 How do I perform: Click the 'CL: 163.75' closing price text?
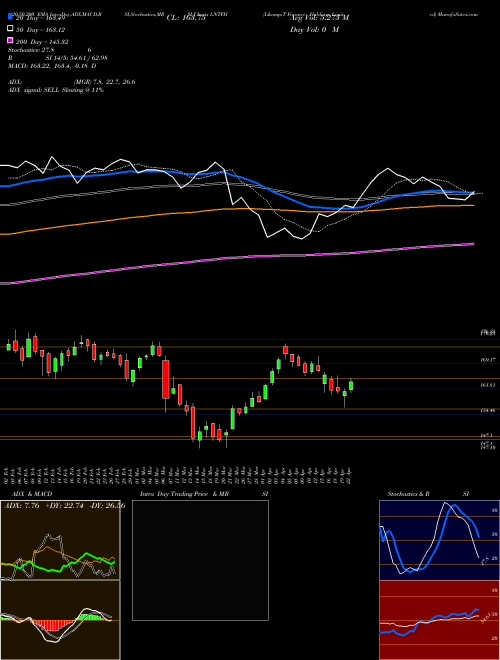(x=186, y=18)
